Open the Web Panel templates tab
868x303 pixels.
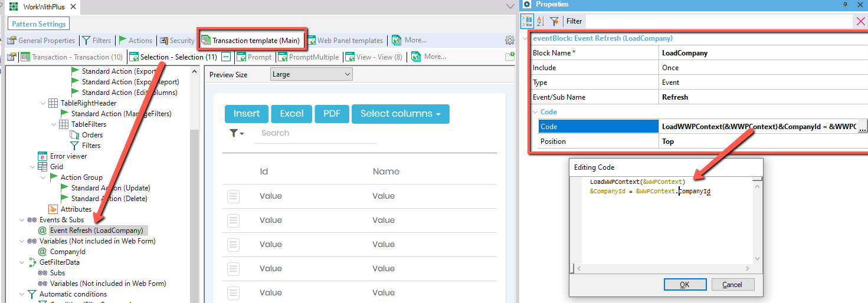coord(345,41)
